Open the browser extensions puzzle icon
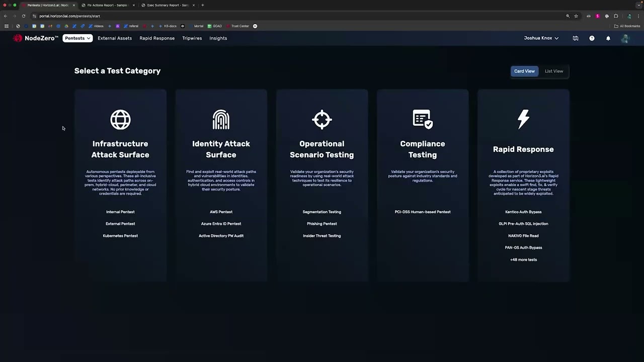 tap(616, 16)
